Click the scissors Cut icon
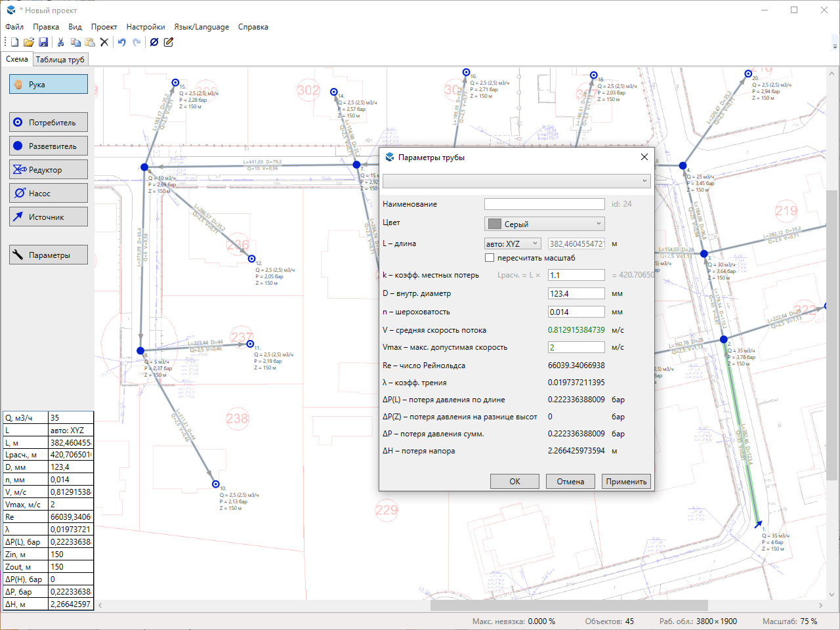This screenshot has width=840, height=630. click(60, 42)
